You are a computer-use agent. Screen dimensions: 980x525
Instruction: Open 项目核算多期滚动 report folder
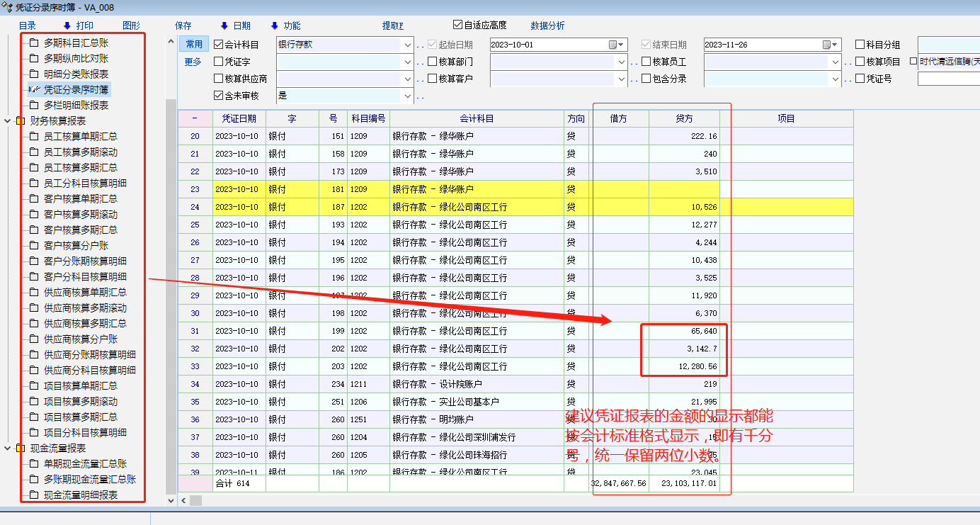pyautogui.click(x=80, y=402)
